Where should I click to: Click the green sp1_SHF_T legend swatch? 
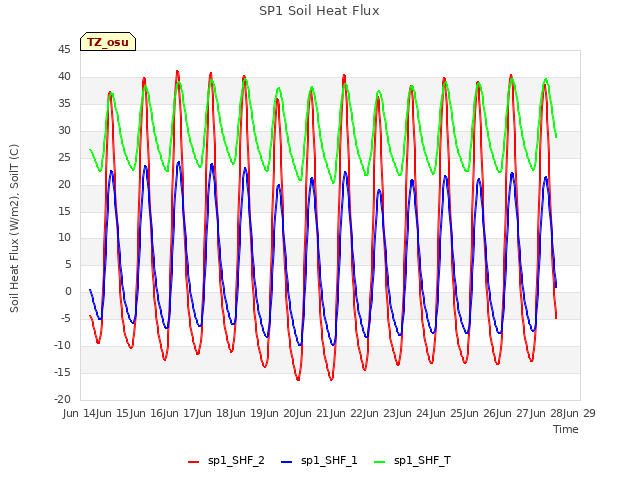tap(380, 462)
